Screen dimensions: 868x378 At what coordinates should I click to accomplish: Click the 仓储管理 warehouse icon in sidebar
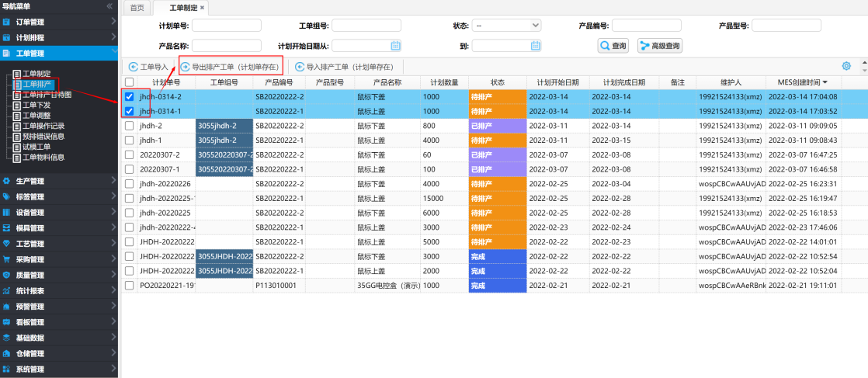tap(7, 354)
